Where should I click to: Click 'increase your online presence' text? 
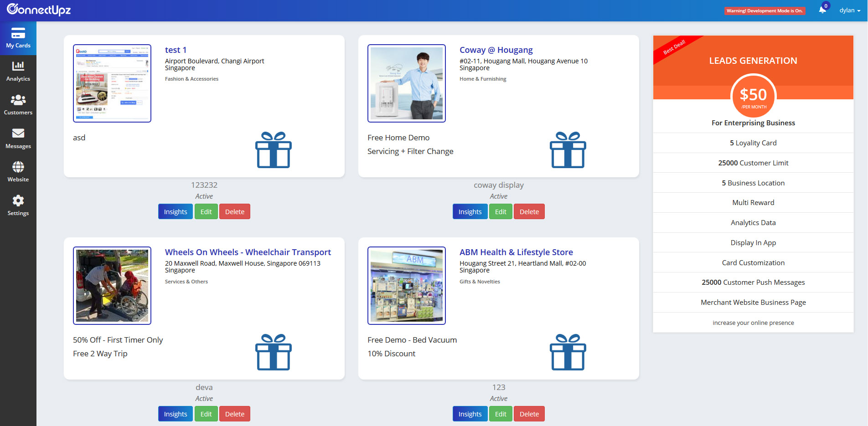(x=753, y=323)
